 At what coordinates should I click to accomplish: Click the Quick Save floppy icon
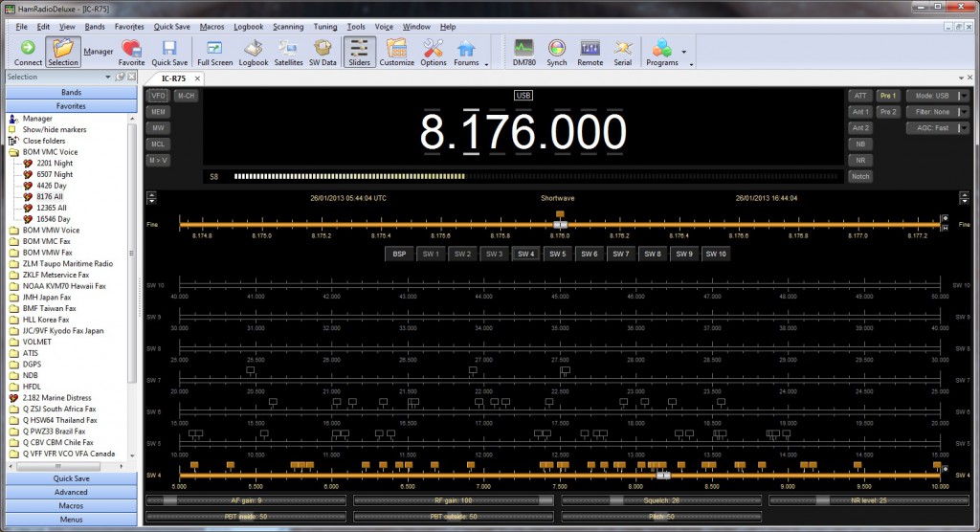(169, 52)
